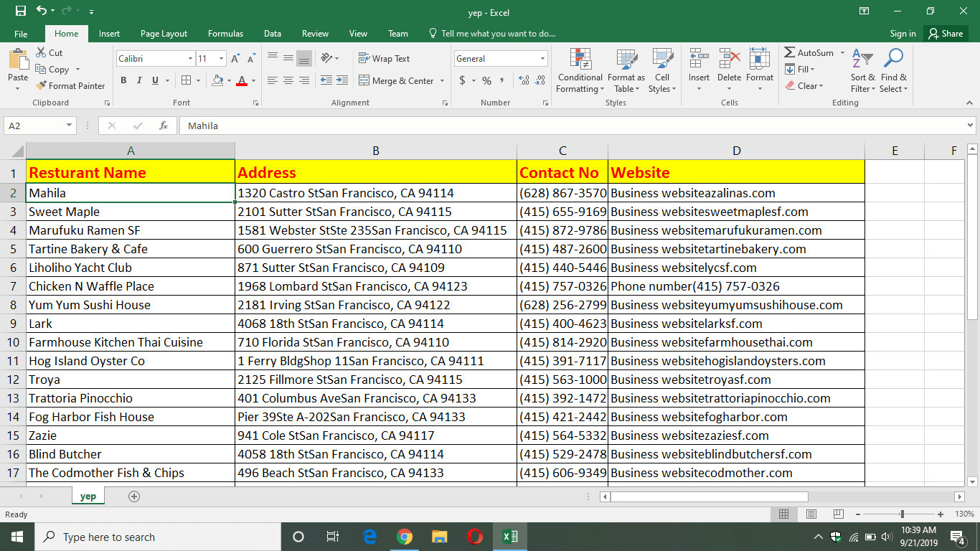
Task: Toggle Wrap Text
Action: (x=385, y=59)
